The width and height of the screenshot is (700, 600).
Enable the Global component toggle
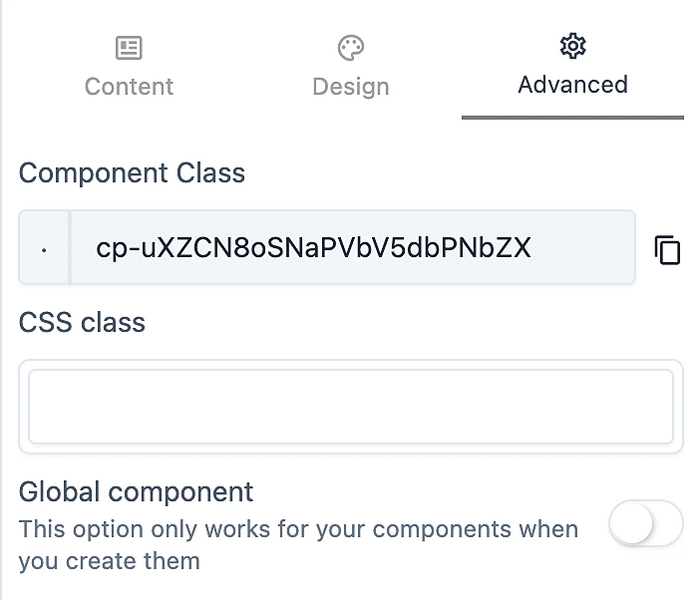click(646, 523)
